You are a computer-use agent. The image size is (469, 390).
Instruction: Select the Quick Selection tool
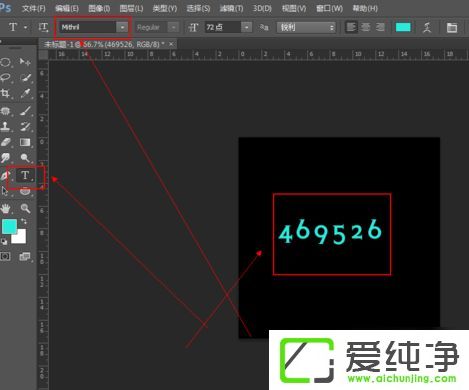pyautogui.click(x=25, y=78)
